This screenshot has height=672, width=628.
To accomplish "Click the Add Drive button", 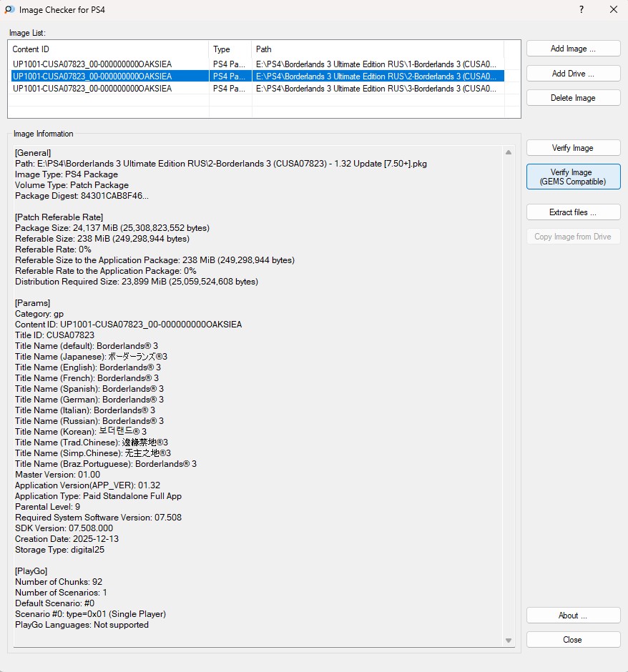I will [573, 74].
